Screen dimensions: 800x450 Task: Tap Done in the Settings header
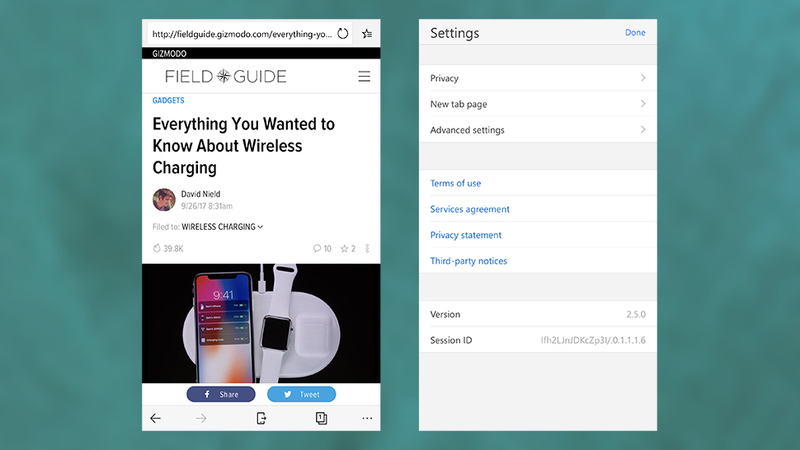point(635,32)
